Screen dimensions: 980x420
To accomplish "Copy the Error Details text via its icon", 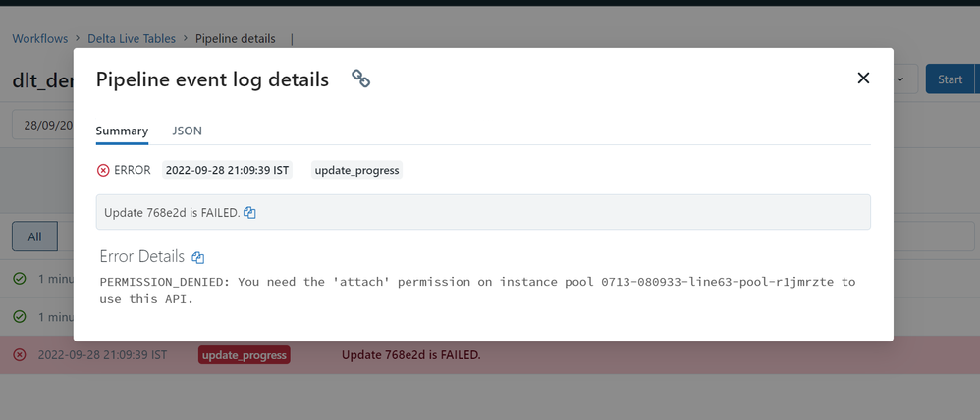I will (x=197, y=258).
